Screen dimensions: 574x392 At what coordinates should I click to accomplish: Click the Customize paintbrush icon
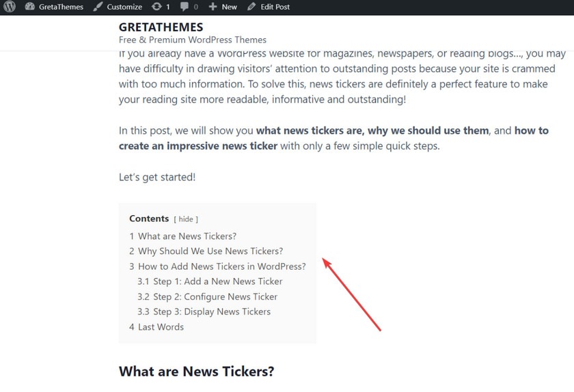(x=97, y=7)
